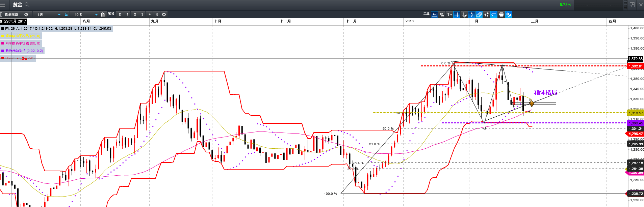This screenshot has width=644, height=207.
Task: Select preset 3
Action: coord(142,14)
